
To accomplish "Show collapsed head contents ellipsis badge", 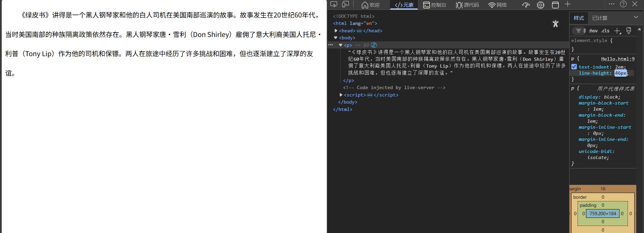I will (359, 31).
